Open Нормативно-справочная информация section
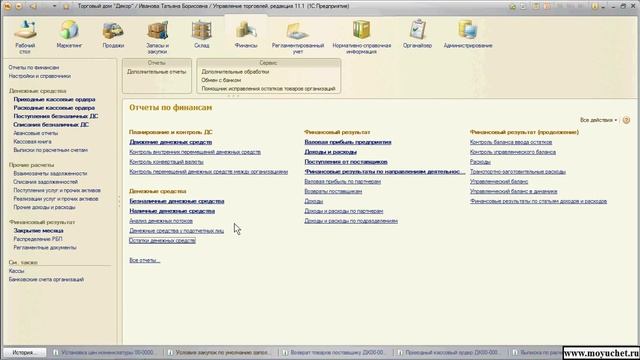This screenshot has height=360, width=640. click(362, 37)
